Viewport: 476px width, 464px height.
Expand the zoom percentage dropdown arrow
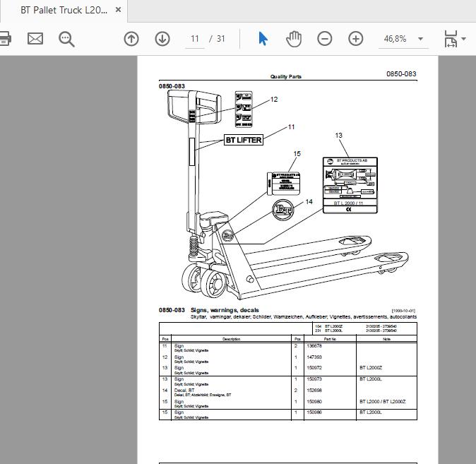click(x=420, y=39)
